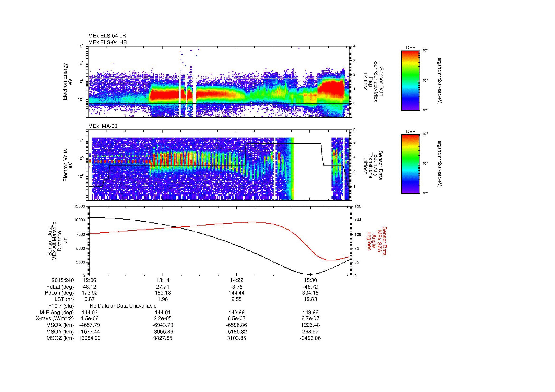Click the number 4 on the flag axis
The height and width of the screenshot is (392, 555).
coord(354,46)
